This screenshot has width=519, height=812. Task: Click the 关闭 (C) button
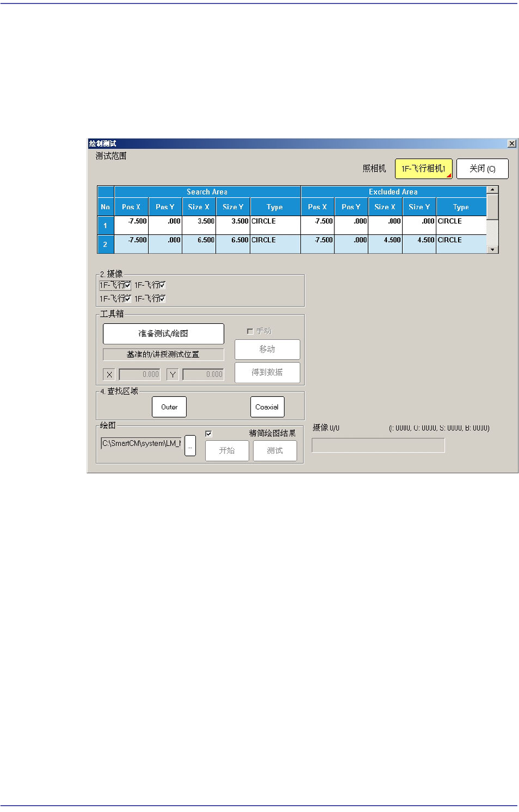pos(482,169)
